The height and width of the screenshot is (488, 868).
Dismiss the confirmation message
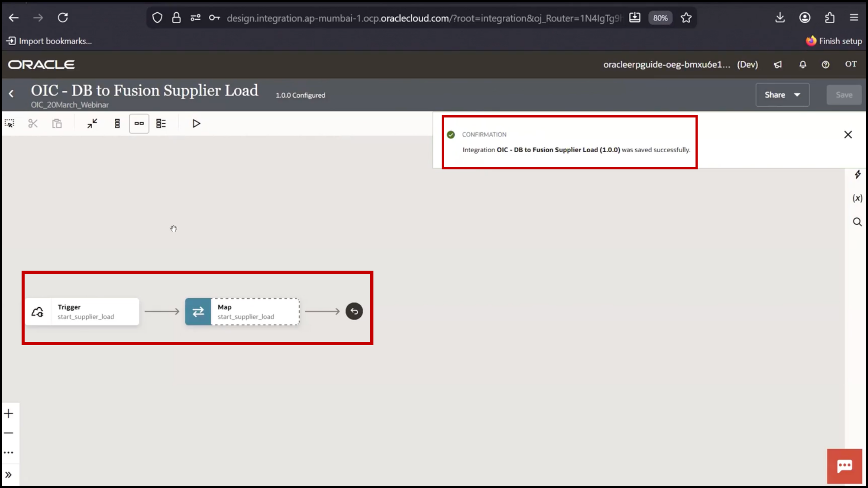pyautogui.click(x=848, y=135)
